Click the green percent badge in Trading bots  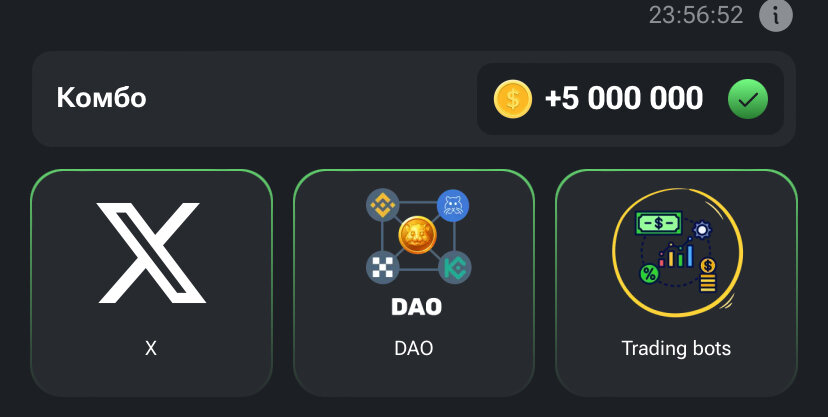649,274
